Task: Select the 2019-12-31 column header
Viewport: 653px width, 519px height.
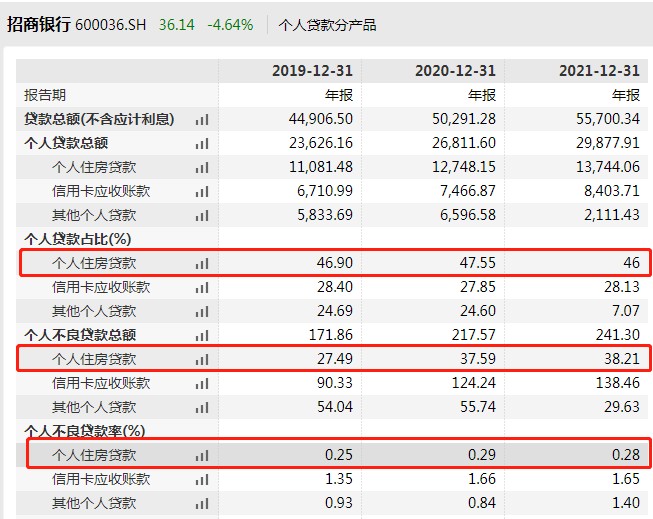Action: tap(312, 71)
